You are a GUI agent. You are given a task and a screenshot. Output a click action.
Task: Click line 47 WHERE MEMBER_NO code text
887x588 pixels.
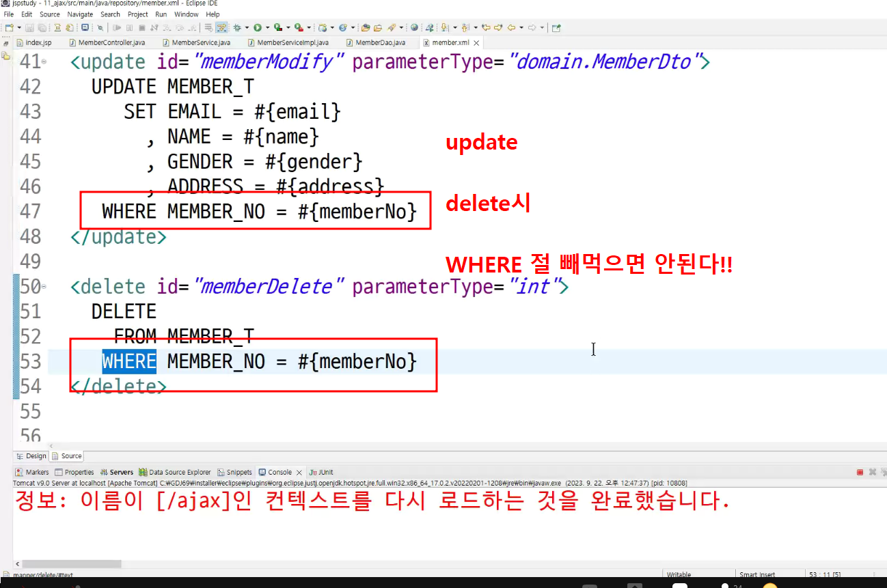259,211
